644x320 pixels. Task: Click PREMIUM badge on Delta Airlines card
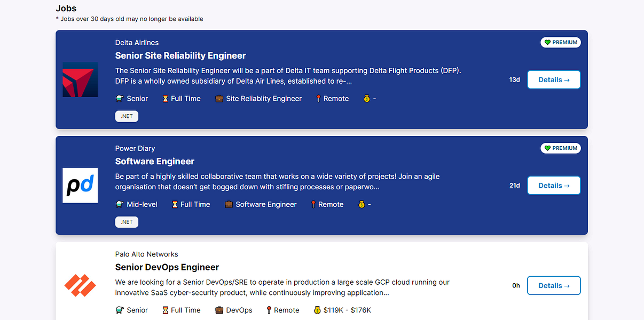pos(561,42)
